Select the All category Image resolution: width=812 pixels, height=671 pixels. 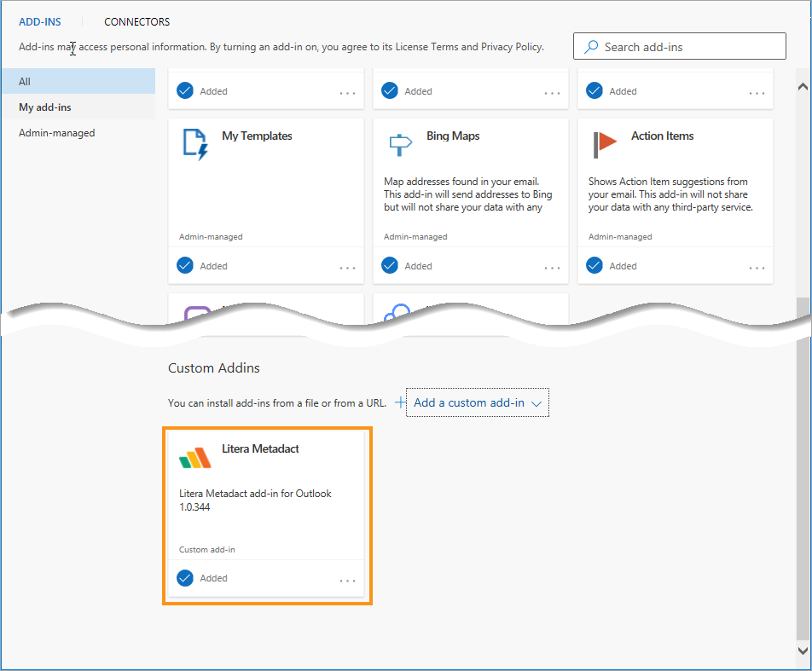(78, 81)
